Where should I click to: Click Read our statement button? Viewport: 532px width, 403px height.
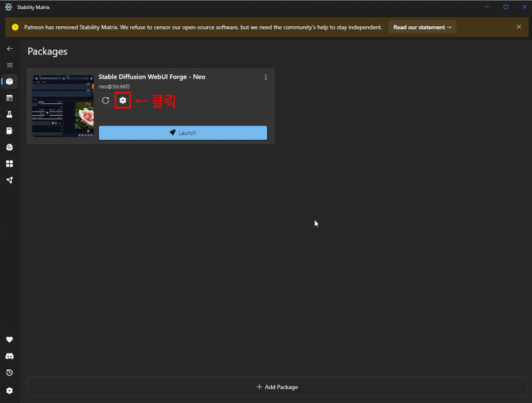[x=422, y=27]
